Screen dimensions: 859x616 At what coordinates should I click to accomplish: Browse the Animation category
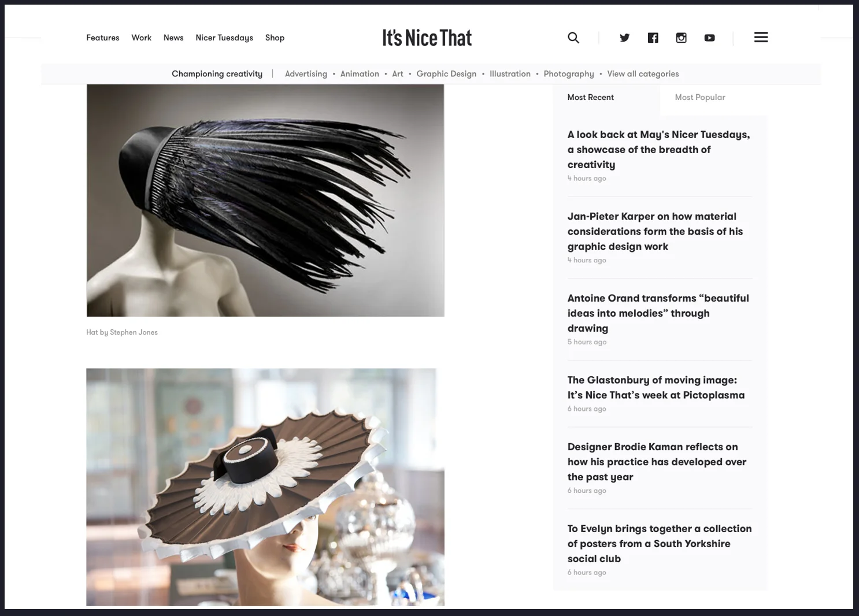pyautogui.click(x=360, y=74)
